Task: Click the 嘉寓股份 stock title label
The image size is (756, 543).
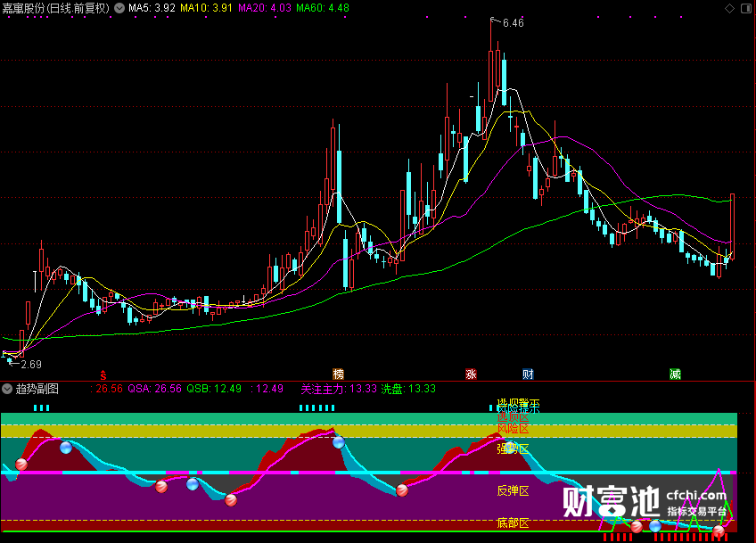Action: point(55,8)
